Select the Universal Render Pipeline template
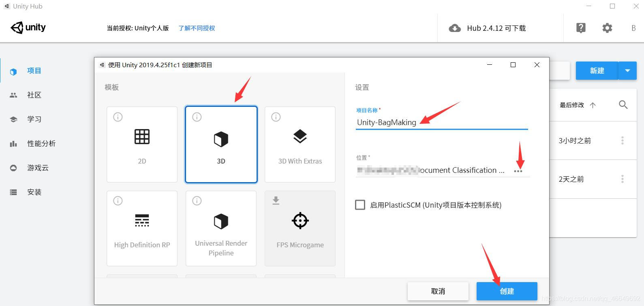Image resolution: width=644 pixels, height=306 pixels. point(221,228)
